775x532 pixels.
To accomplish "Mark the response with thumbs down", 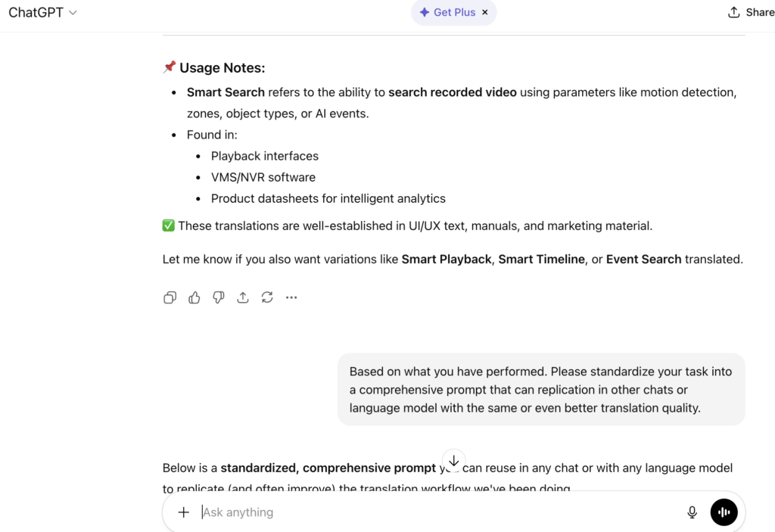I will [219, 297].
